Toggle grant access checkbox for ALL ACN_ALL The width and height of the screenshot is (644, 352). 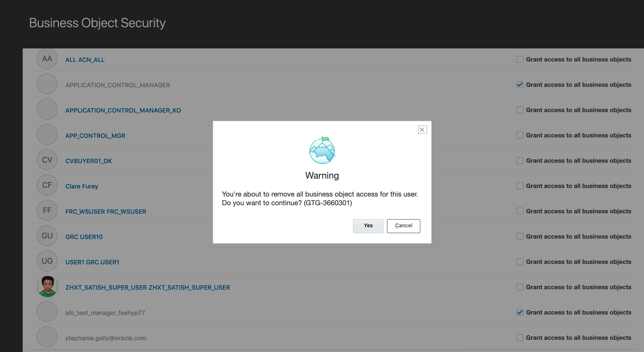(520, 59)
